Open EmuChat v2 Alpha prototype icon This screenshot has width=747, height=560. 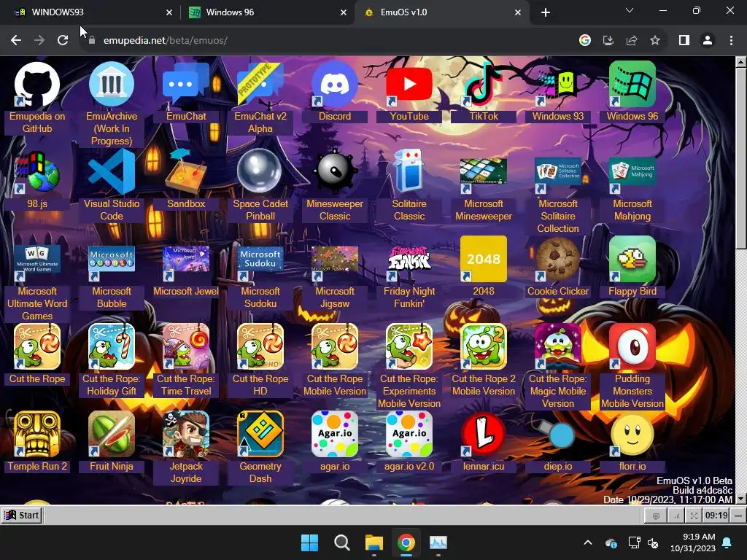coord(260,85)
